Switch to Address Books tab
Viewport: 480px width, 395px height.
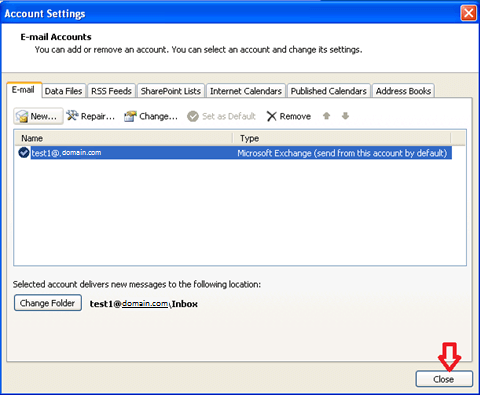point(403,91)
